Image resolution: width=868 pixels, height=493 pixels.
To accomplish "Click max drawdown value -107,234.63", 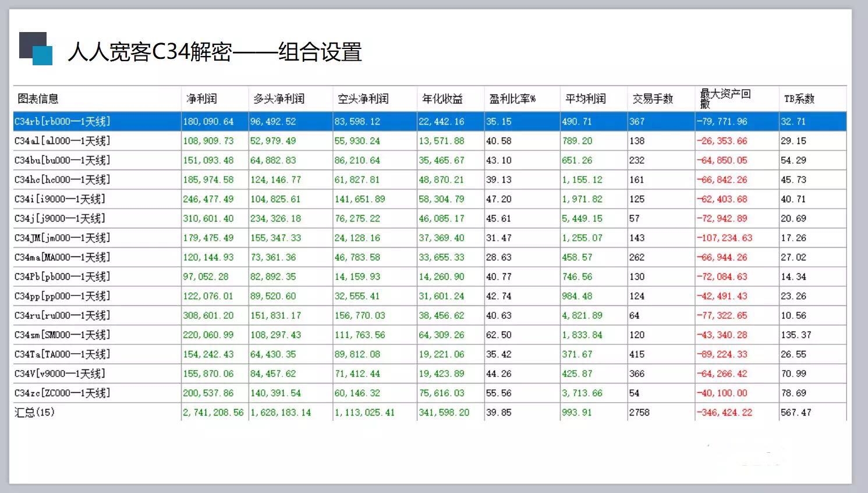I will (725, 238).
